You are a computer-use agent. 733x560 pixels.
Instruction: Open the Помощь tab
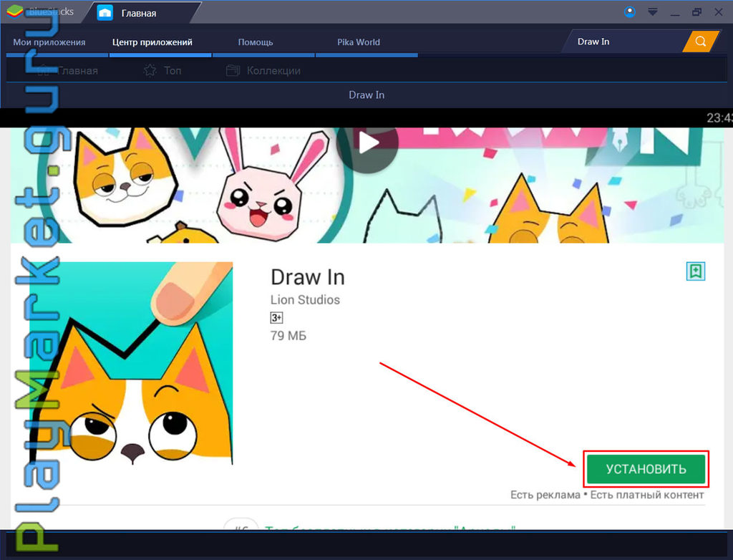[256, 42]
